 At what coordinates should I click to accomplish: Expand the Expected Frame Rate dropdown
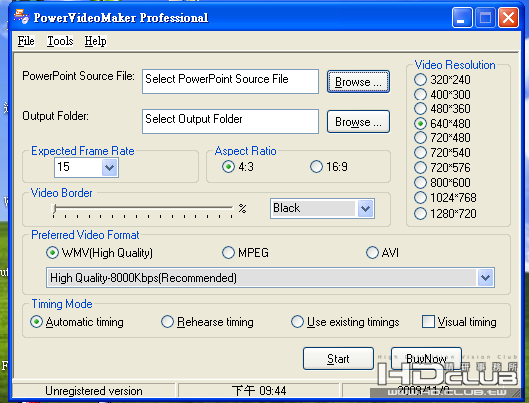coord(110,167)
